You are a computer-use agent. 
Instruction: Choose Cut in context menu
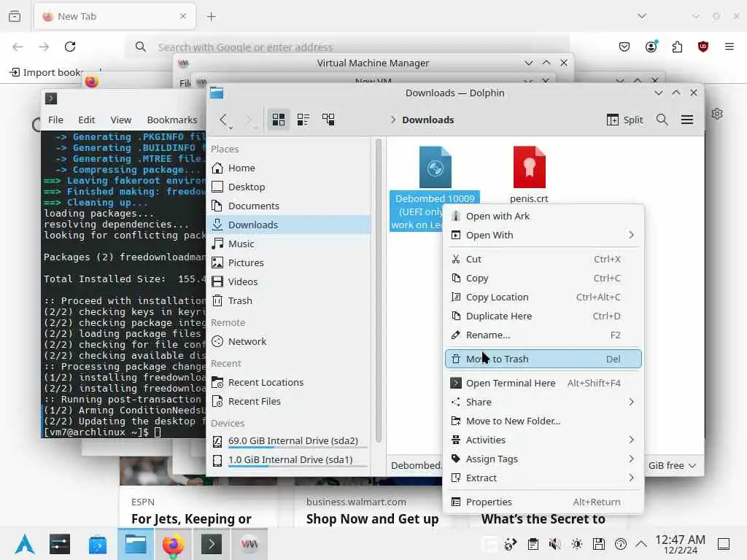click(x=543, y=259)
